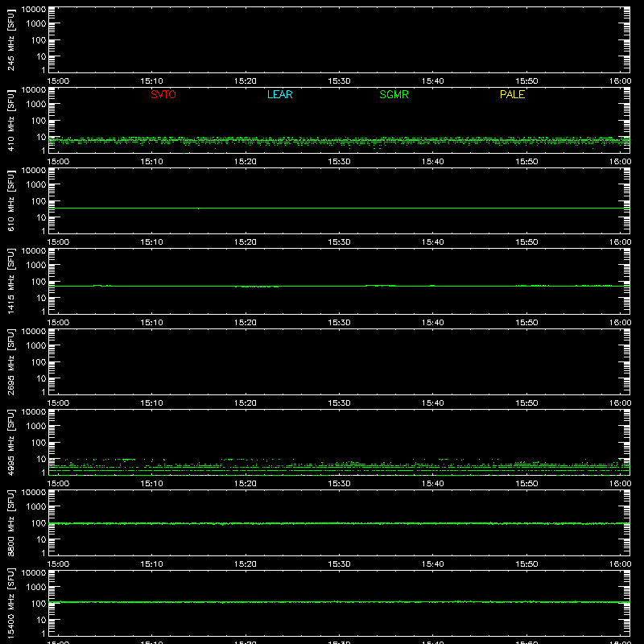This screenshot has width=644, height=644.
Task: Click the 15:50 tick under the 610 MHz panel
Action: point(526,242)
